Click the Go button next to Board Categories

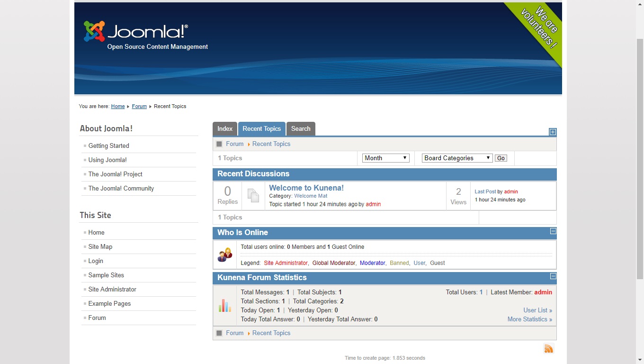pyautogui.click(x=501, y=158)
